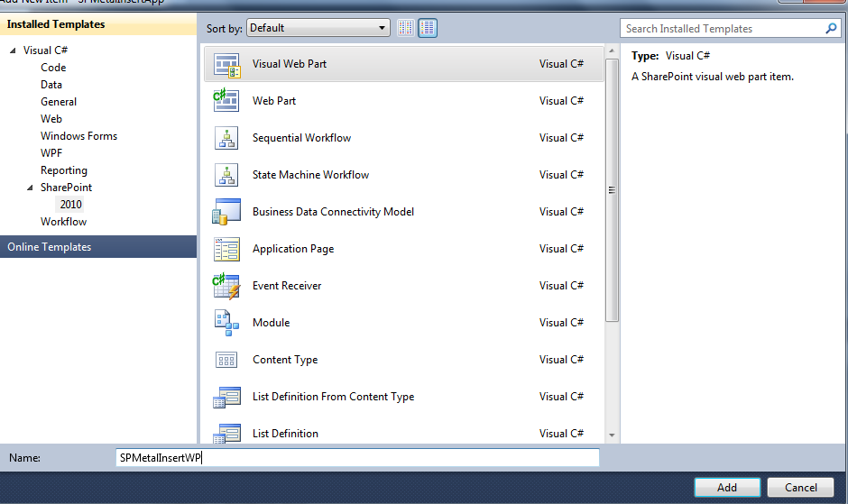Click the Sequential Workflow template icon
The height and width of the screenshot is (504, 848).
tap(226, 138)
